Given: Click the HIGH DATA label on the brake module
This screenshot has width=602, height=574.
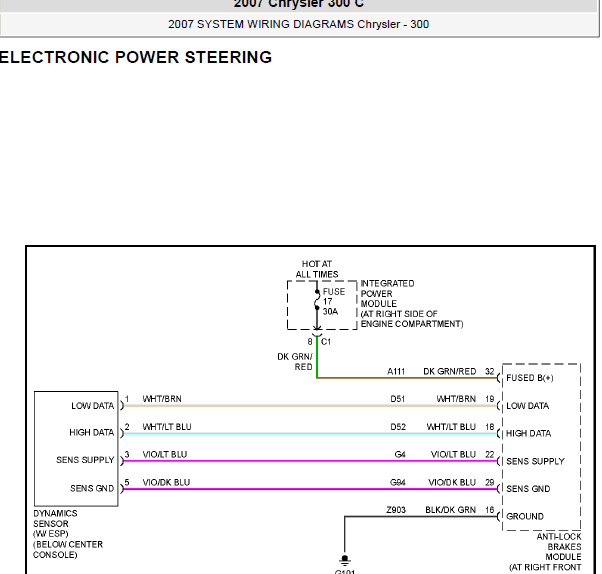Looking at the screenshot, I should click(528, 433).
